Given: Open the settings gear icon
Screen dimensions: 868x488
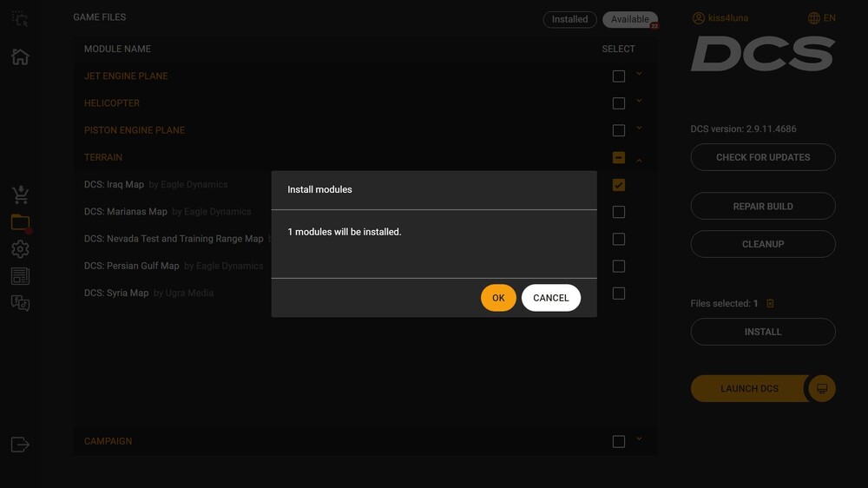Looking at the screenshot, I should (x=21, y=249).
